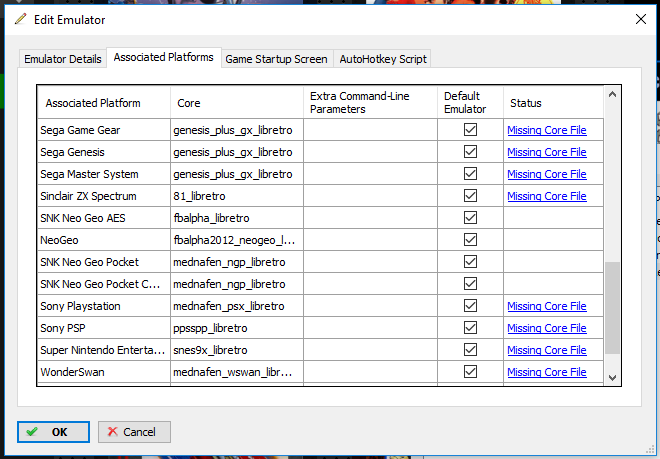Toggle default emulator for SNK Neo Geo Pocket C... row
The height and width of the screenshot is (459, 660).
470,283
